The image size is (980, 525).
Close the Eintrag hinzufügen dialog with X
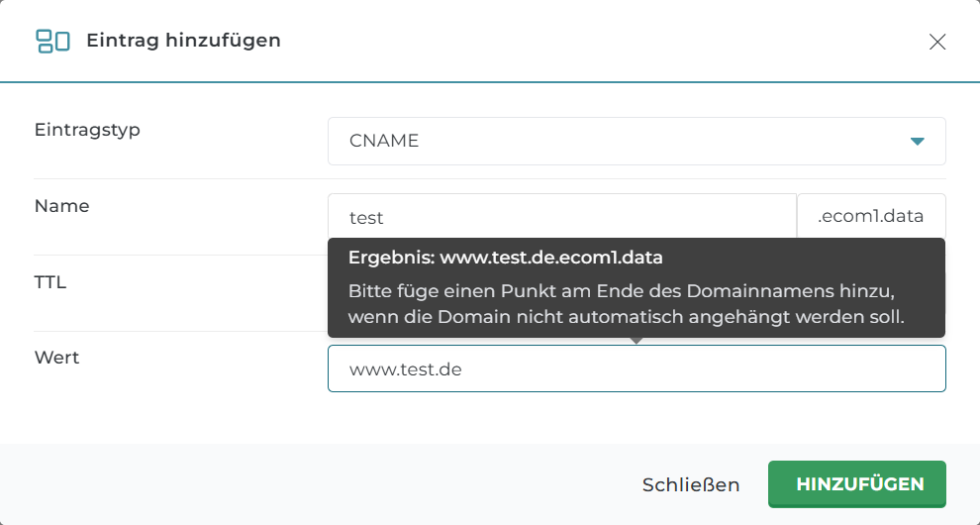coord(936,42)
